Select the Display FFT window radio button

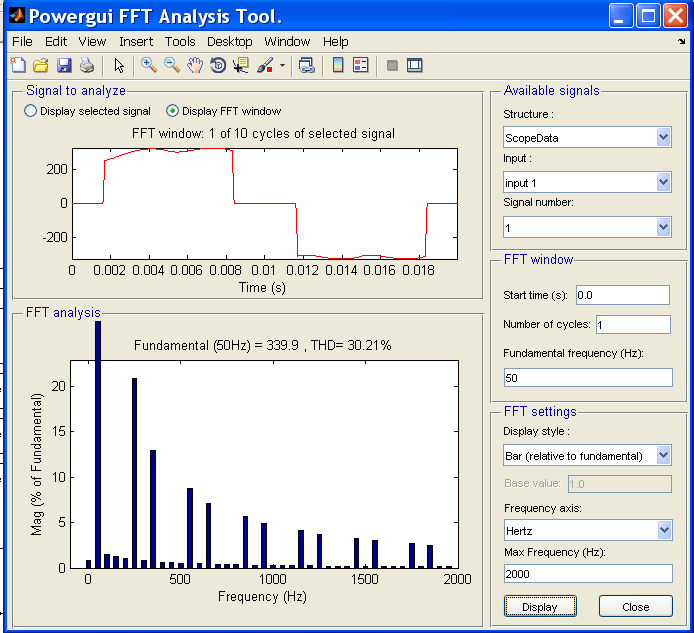pos(172,111)
